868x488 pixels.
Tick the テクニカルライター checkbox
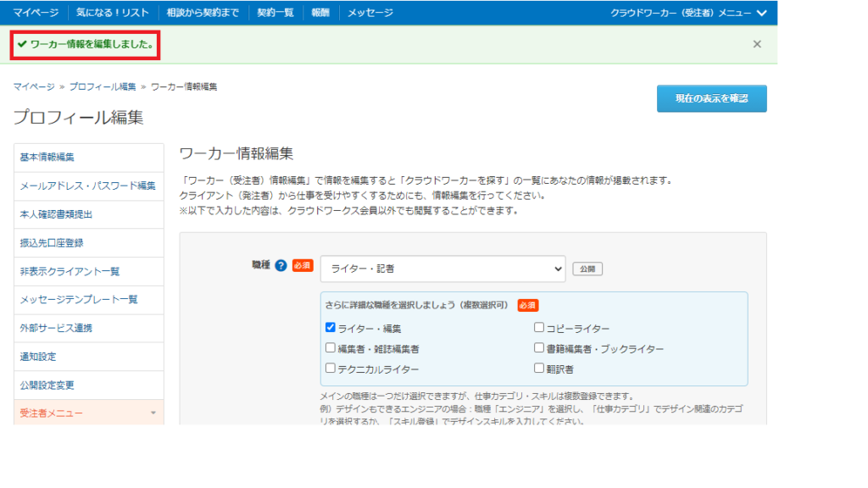331,368
